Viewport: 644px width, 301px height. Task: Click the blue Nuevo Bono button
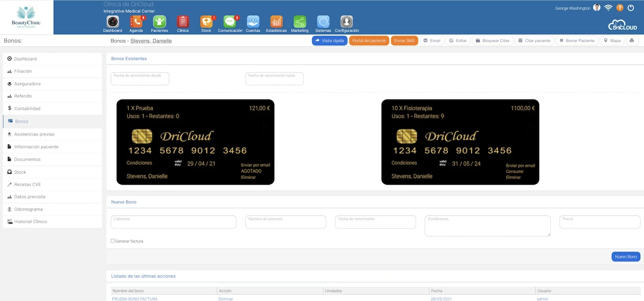[x=626, y=256]
